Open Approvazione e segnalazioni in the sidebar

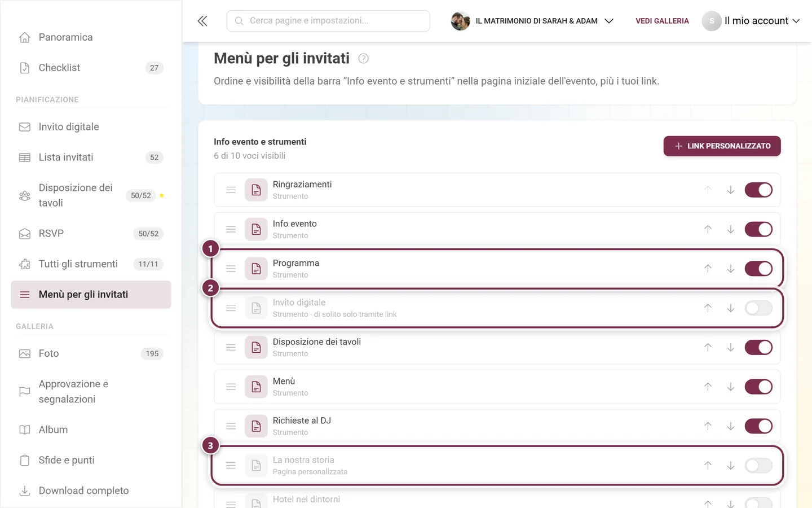[x=91, y=392]
